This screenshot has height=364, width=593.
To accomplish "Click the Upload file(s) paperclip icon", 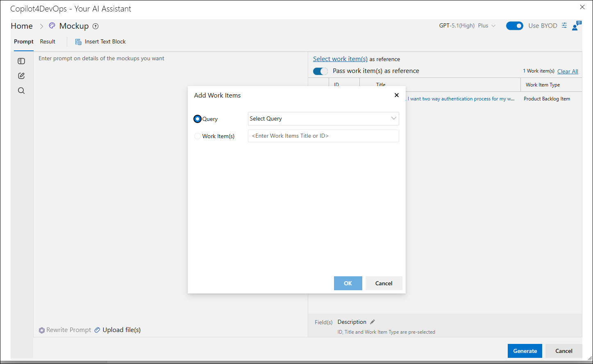I will pos(97,330).
